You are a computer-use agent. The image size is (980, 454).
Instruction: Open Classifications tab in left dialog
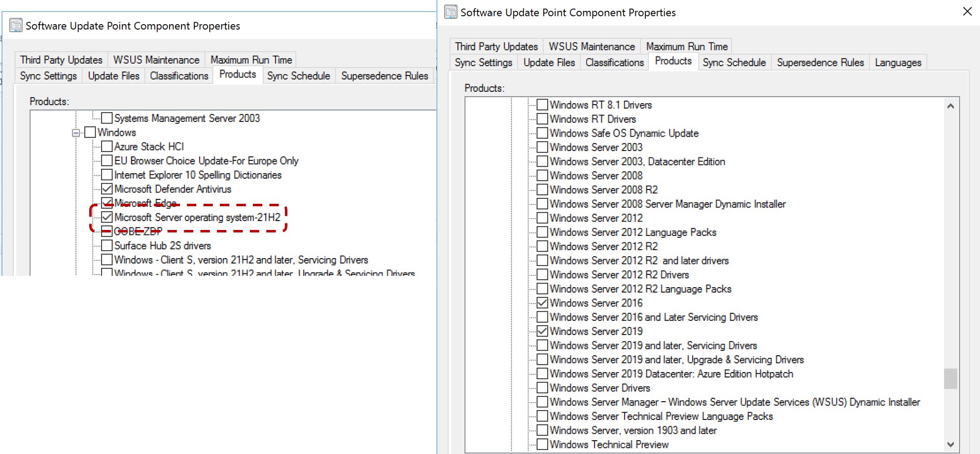pyautogui.click(x=179, y=76)
